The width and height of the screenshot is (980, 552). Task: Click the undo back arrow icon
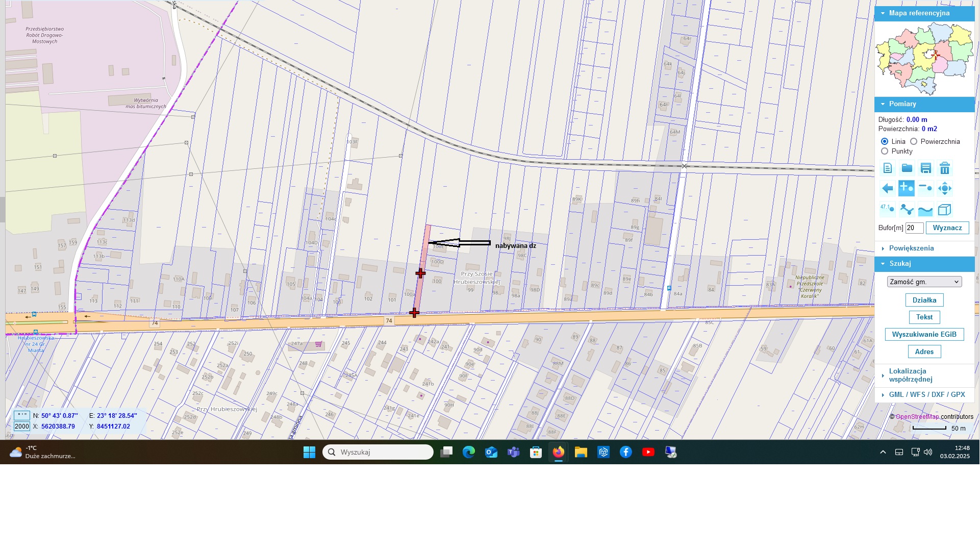[888, 188]
